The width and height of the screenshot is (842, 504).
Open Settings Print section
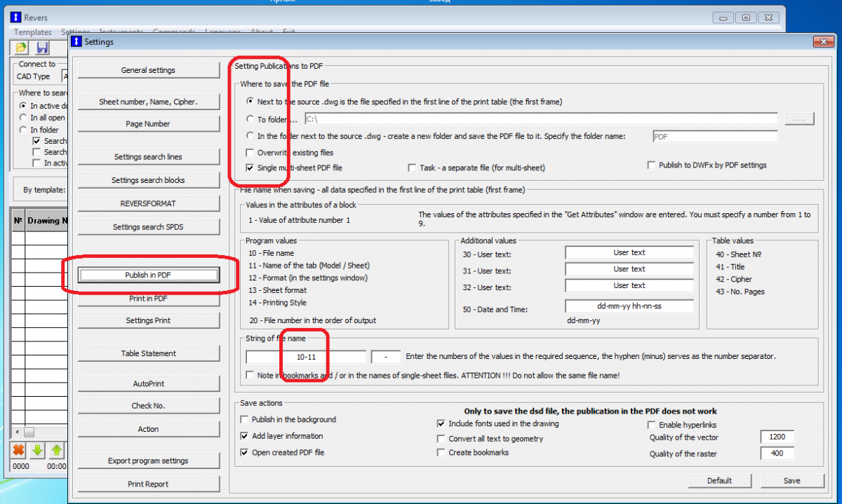tap(148, 320)
